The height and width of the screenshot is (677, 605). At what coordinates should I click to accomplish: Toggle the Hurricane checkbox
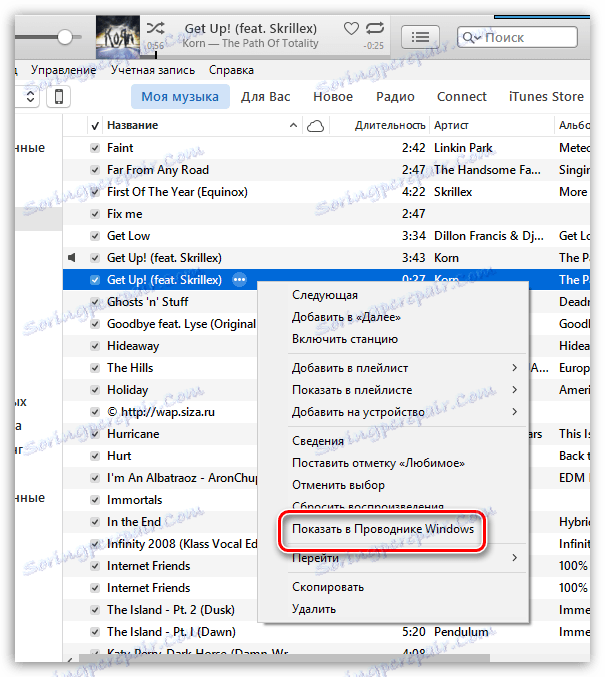pos(95,434)
